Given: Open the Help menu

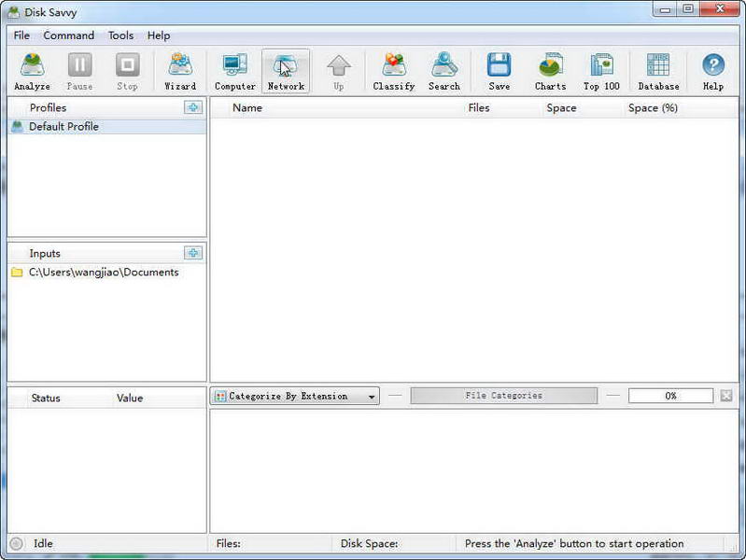Looking at the screenshot, I should (159, 35).
